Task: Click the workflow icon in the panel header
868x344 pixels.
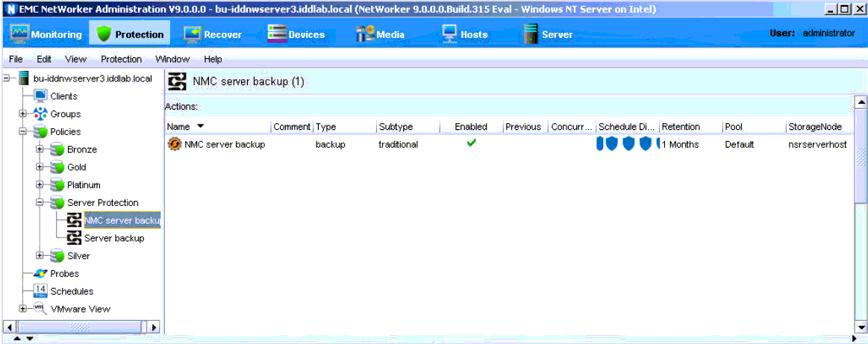Action: [x=177, y=81]
